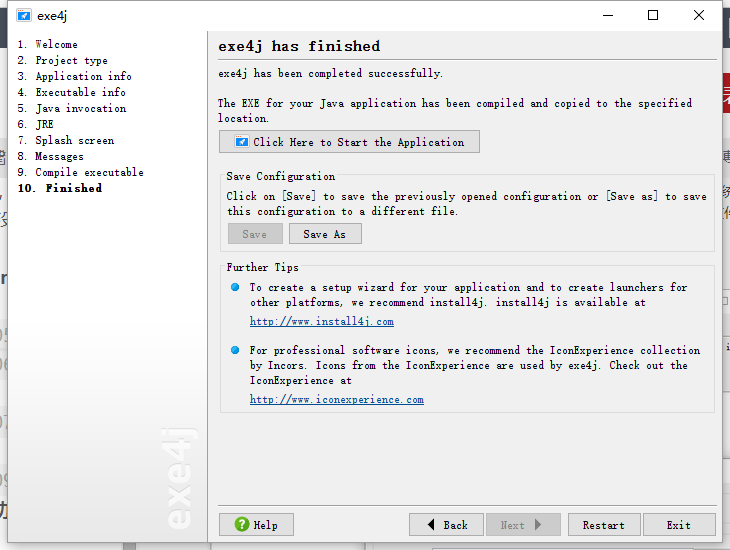Select step 4. Executable info
The image size is (730, 550).
[x=72, y=92]
